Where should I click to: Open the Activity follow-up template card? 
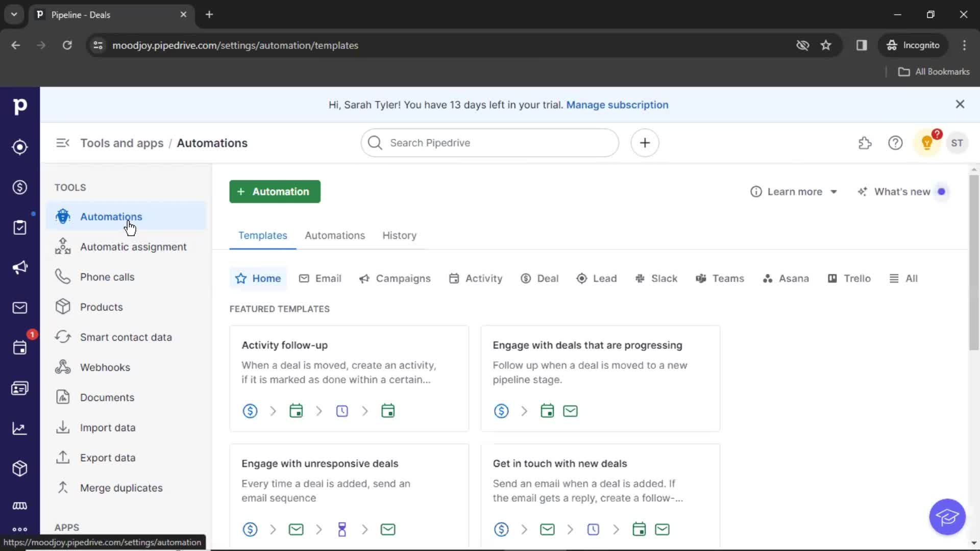(x=349, y=379)
